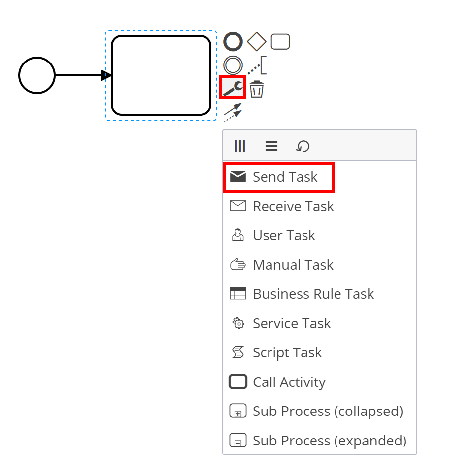
Task: Activate the connect arrows tool
Action: point(233,112)
